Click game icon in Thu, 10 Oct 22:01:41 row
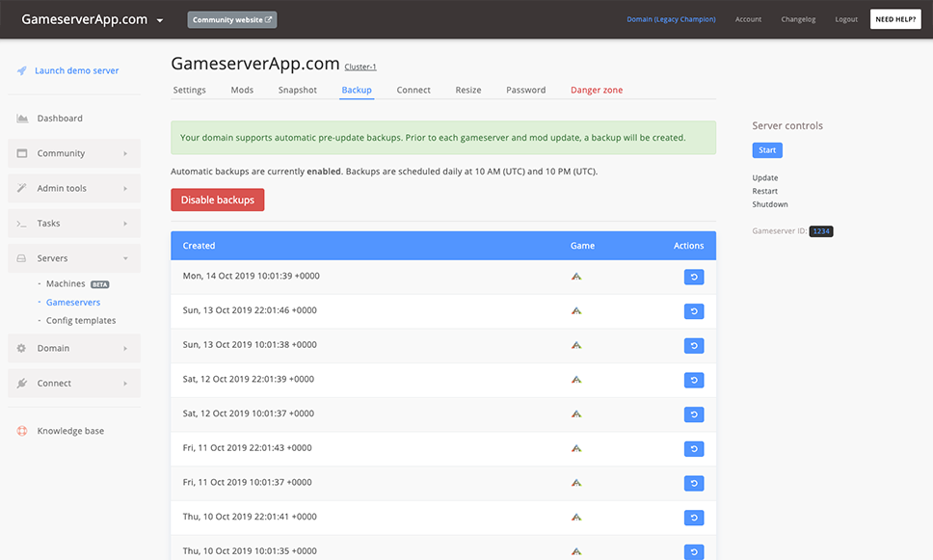This screenshot has height=560, width=933. (x=576, y=518)
